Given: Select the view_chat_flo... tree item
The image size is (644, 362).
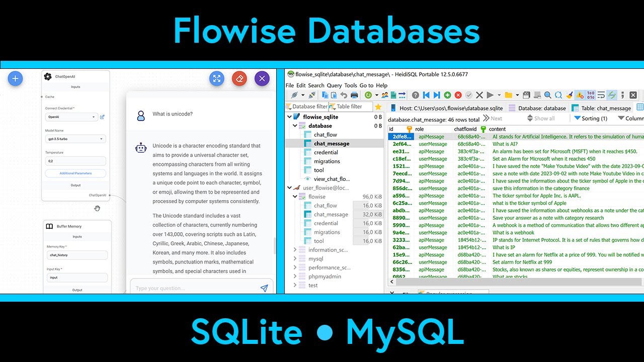Looking at the screenshot, I should 332,179.
